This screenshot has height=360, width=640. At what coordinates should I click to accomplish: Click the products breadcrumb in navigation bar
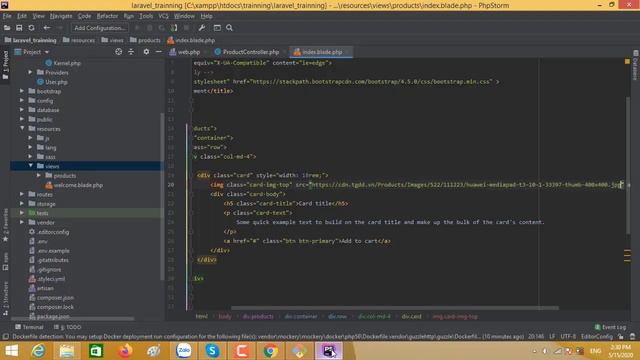pyautogui.click(x=145, y=40)
